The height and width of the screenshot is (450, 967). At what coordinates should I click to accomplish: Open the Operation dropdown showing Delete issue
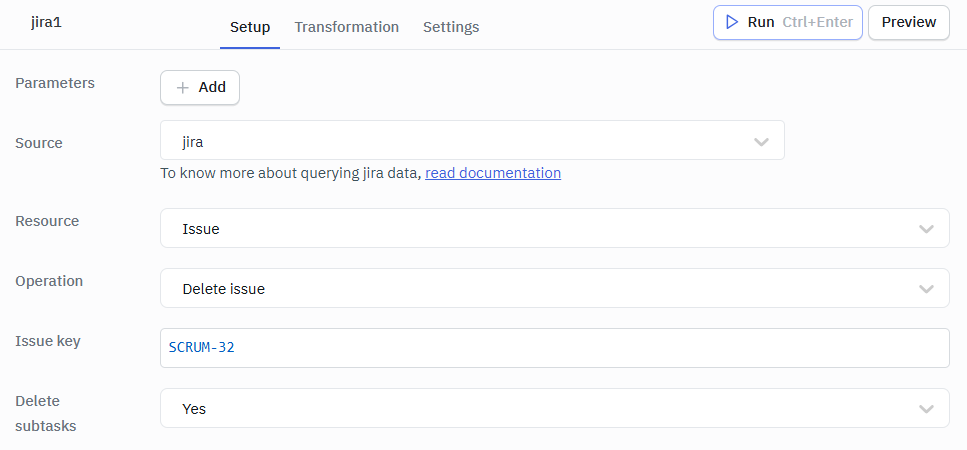[554, 288]
